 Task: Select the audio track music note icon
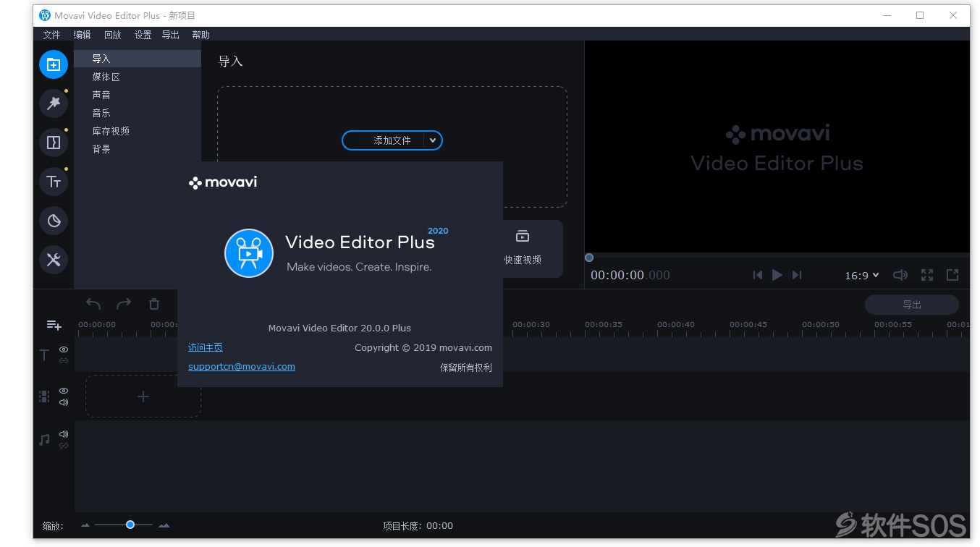coord(44,439)
